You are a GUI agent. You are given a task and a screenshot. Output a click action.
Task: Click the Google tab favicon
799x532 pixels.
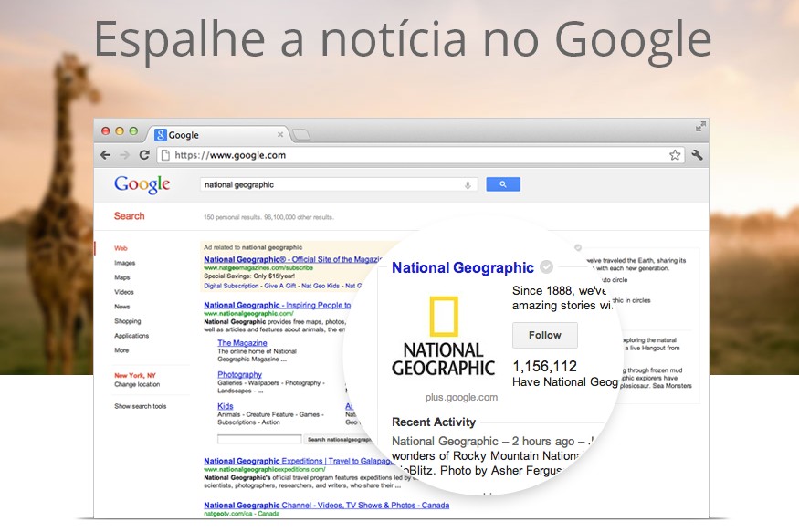(160, 134)
